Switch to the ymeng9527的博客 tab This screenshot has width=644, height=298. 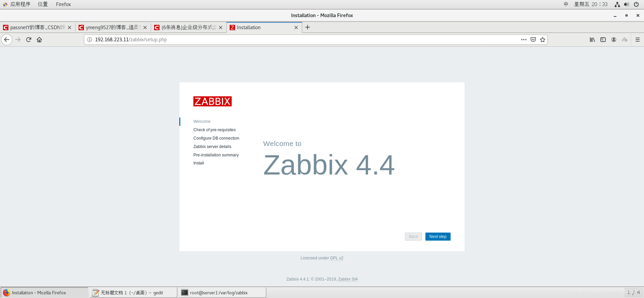(x=113, y=28)
